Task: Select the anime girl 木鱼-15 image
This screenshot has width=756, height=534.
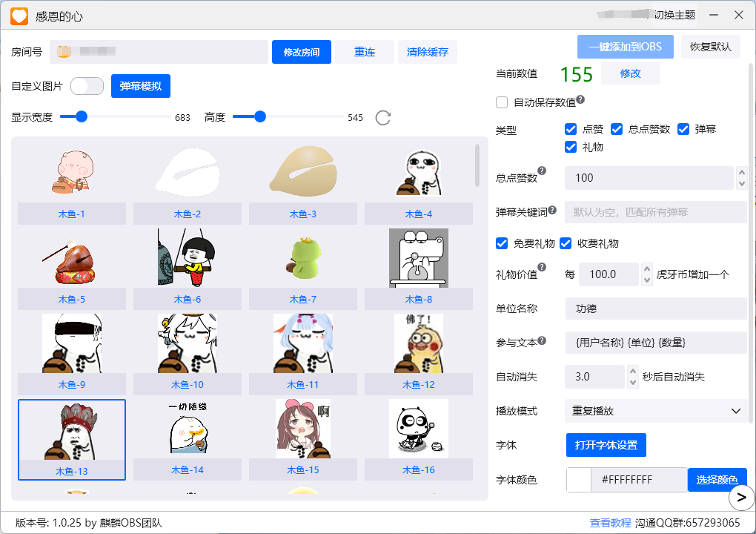Action: point(303,429)
